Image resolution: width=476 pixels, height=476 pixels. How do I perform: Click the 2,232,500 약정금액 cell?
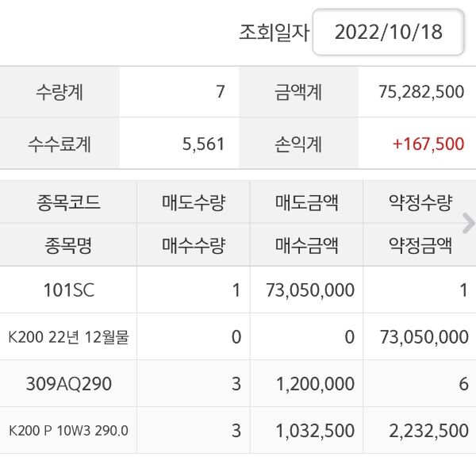[427, 431]
